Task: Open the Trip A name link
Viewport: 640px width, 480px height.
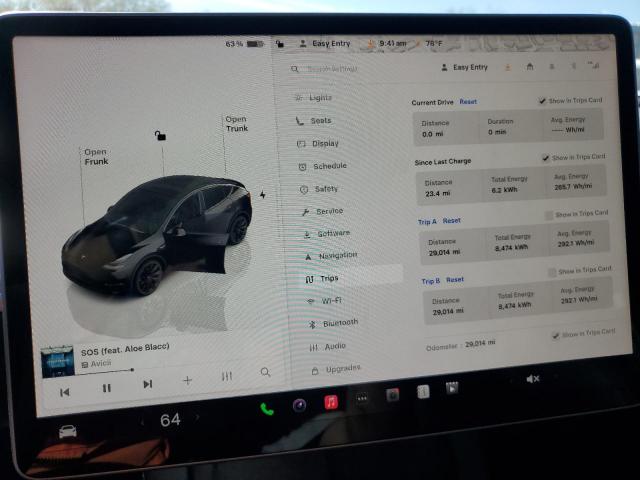Action: click(x=427, y=222)
